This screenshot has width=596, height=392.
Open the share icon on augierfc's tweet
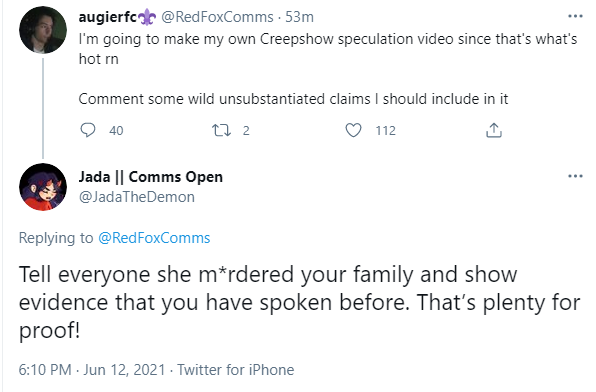[x=494, y=130]
